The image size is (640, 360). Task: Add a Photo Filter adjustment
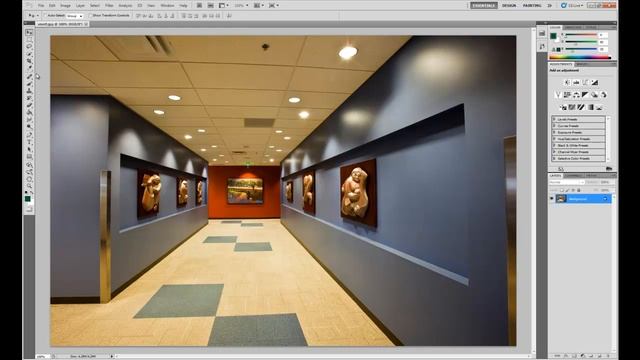tap(595, 95)
